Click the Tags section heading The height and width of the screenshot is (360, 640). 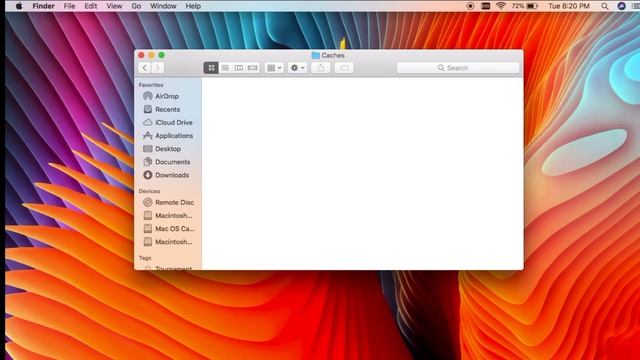(x=144, y=258)
